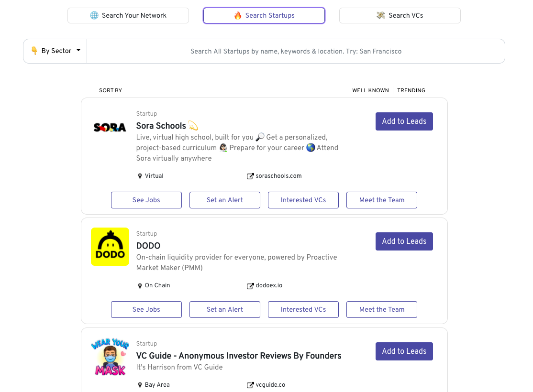Open the By Sector dropdown
This screenshot has width=533, height=392.
point(56,51)
